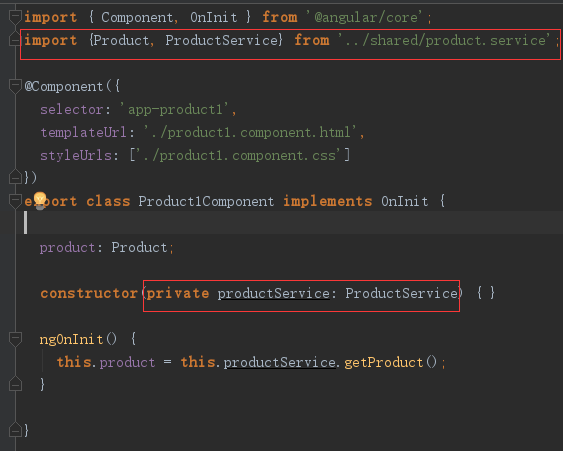Click the selector value 'app-product1'
Screen dimensions: 563x451
point(174,109)
